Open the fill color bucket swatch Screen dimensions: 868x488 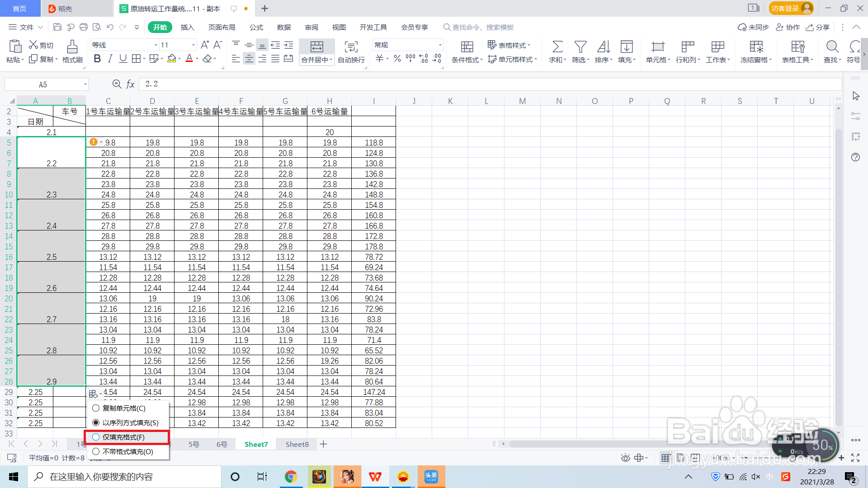point(171,59)
